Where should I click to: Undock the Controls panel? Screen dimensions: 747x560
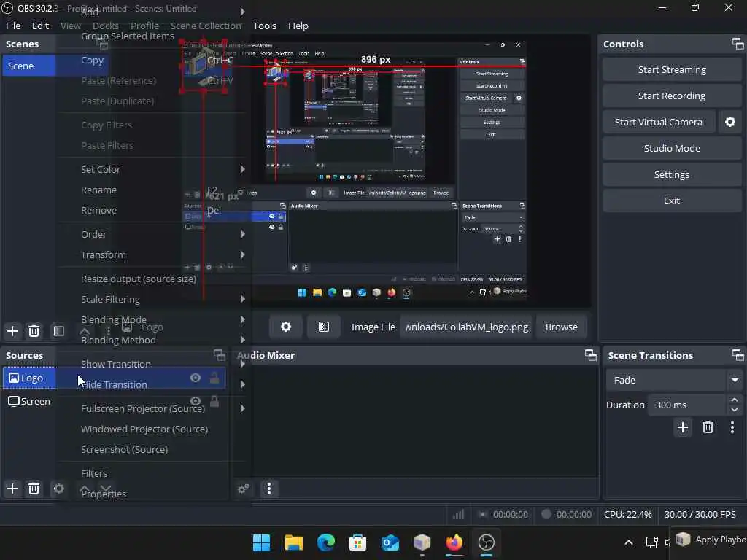click(x=738, y=44)
